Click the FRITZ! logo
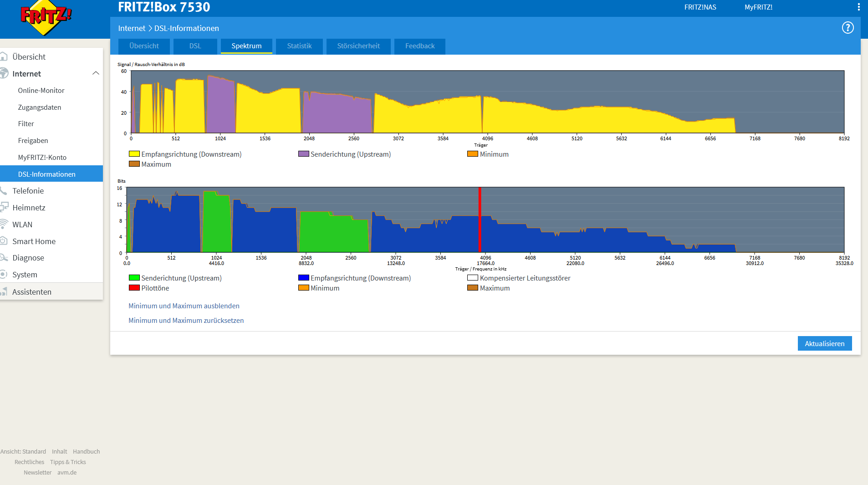 46,17
